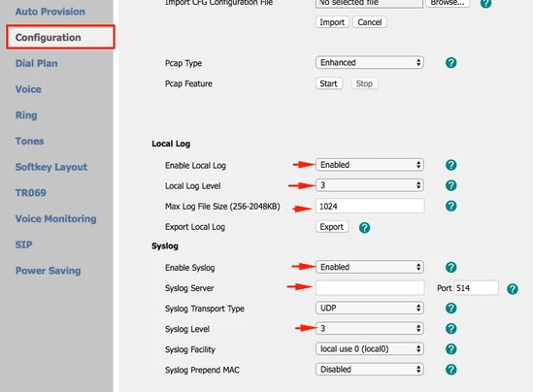Screen dimensions: 533x392
Task: Open Power Saving settings
Action: click(x=48, y=271)
